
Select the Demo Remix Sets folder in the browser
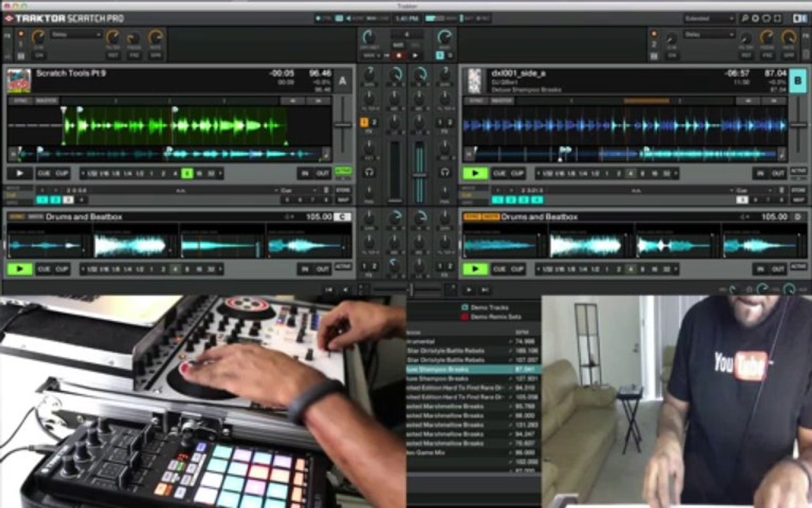(491, 317)
